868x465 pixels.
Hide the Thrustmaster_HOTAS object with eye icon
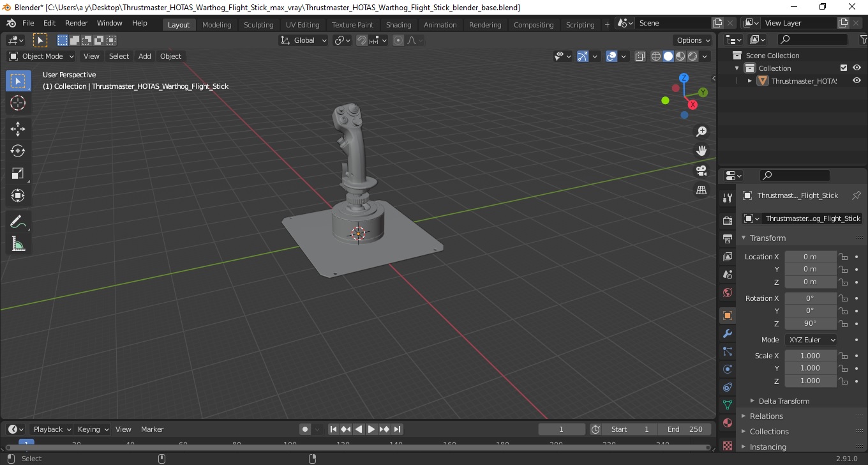click(857, 80)
